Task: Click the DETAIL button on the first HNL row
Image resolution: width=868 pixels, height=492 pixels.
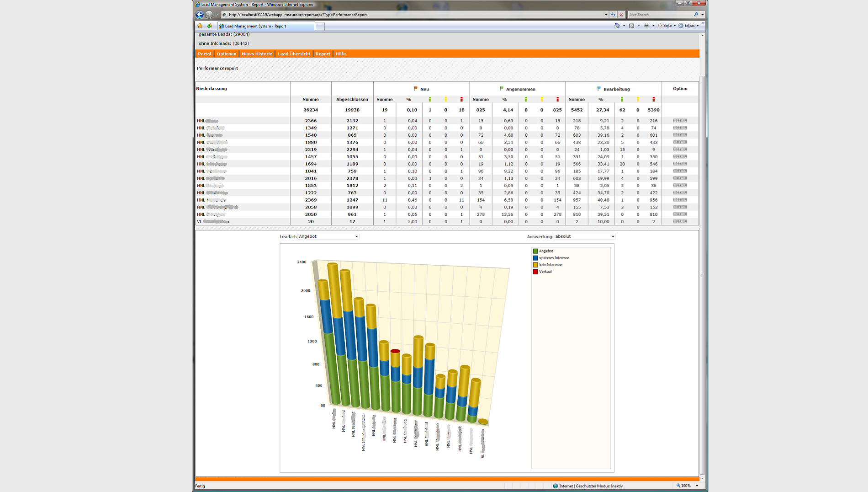Action: 680,120
